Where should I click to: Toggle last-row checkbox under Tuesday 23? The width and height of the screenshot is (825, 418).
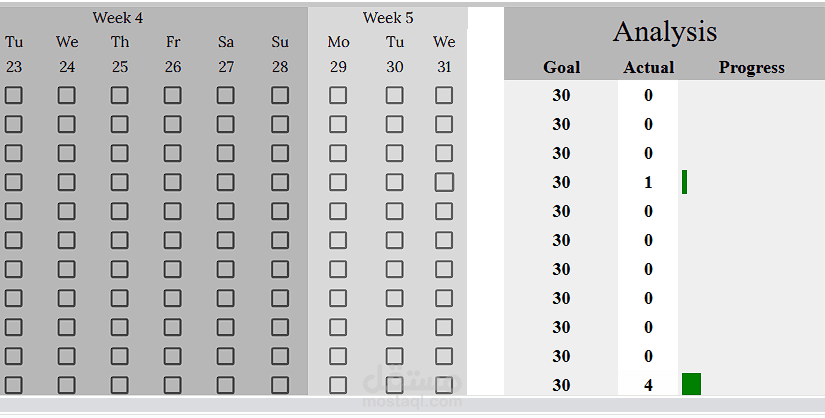14,385
